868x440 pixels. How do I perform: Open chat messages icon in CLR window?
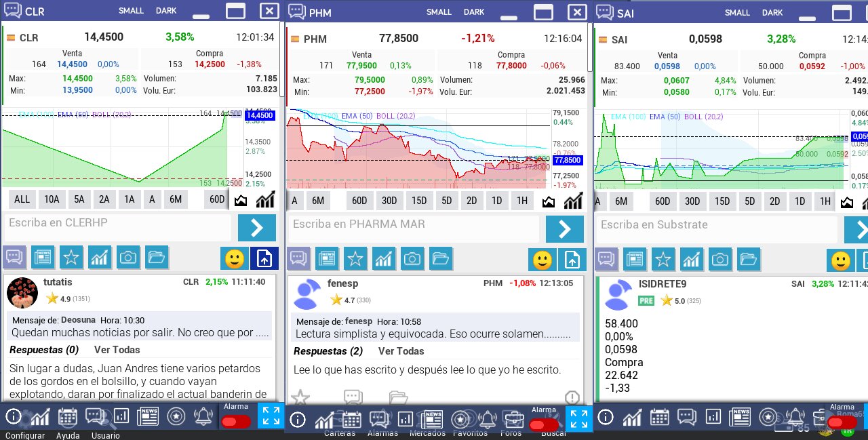(15, 258)
